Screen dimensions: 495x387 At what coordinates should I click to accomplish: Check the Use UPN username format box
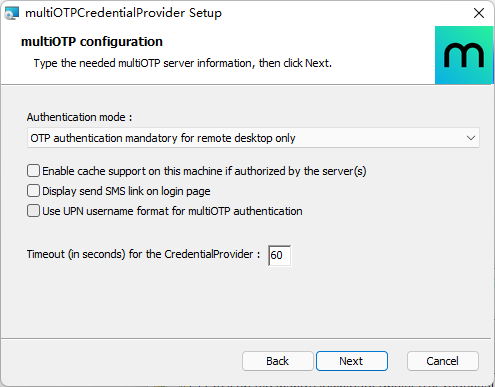[x=33, y=211]
